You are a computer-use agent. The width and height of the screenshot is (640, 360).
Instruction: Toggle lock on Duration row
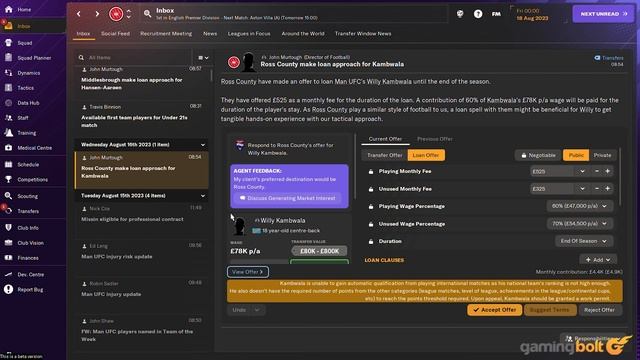pyautogui.click(x=371, y=242)
